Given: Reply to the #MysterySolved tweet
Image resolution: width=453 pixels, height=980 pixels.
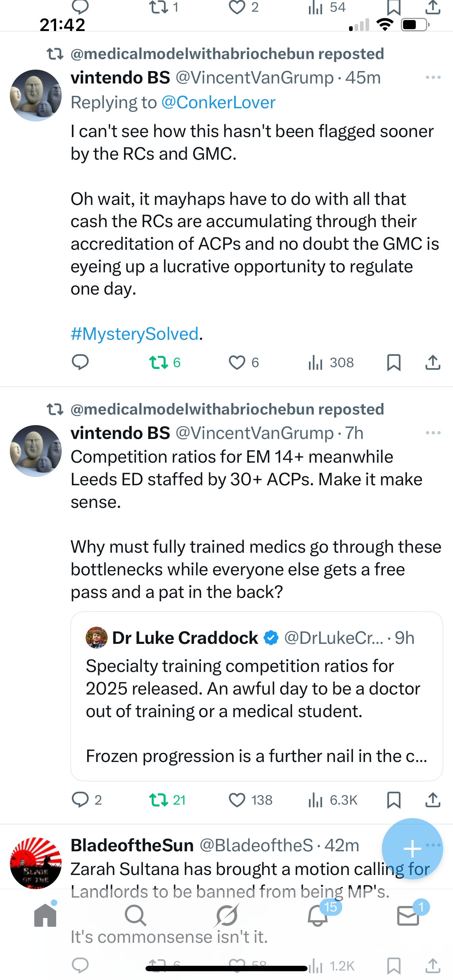Looking at the screenshot, I should tap(80, 362).
